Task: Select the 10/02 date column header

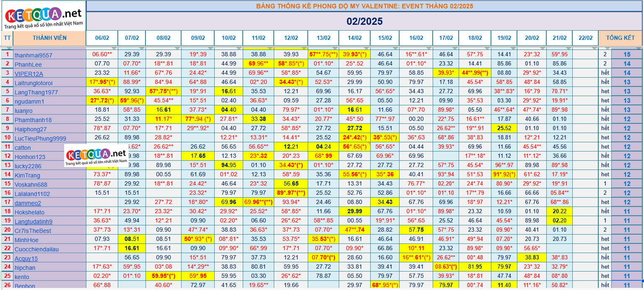Action: click(x=229, y=38)
